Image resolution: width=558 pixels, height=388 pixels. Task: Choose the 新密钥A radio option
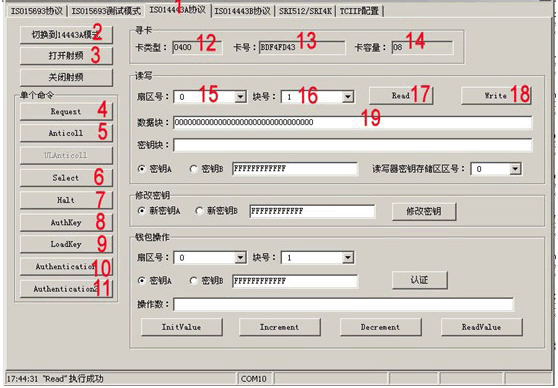tap(142, 211)
